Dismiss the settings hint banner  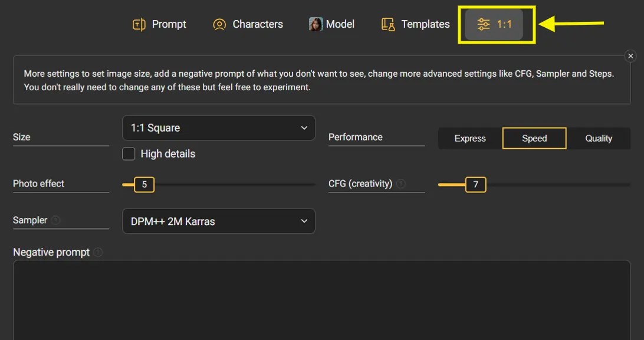[x=630, y=55]
